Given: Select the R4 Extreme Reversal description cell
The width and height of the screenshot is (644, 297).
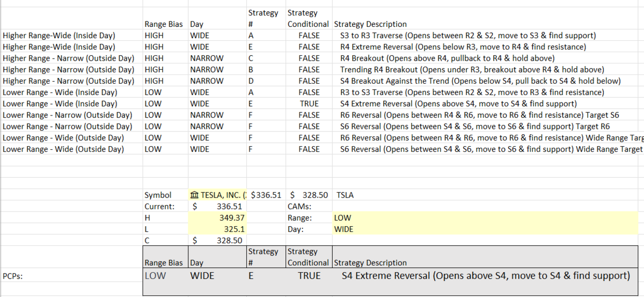Looking at the screenshot, I should coord(463,47).
